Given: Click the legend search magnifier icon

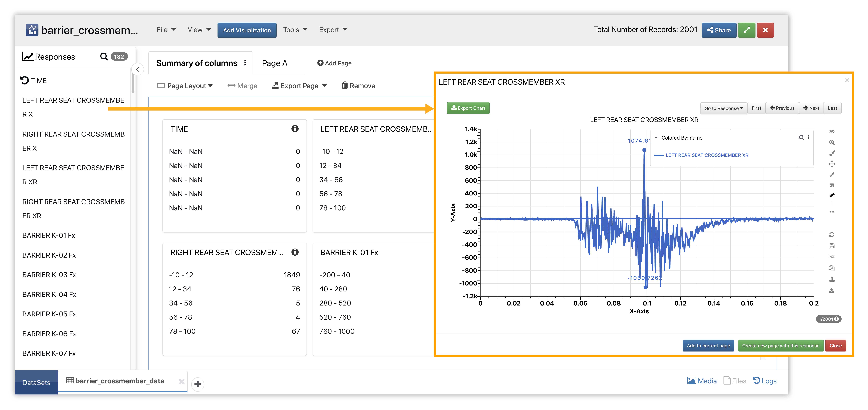Looking at the screenshot, I should (x=801, y=137).
